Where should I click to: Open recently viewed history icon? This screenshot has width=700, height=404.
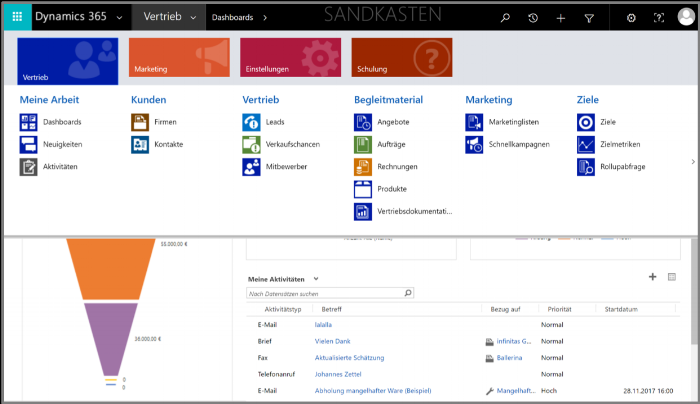[x=533, y=18]
